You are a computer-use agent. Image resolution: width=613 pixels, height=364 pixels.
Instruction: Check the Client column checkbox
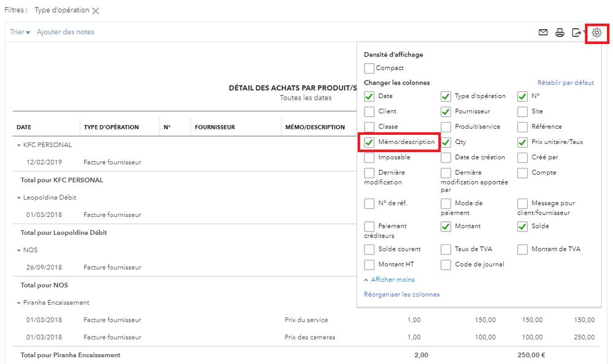click(x=369, y=112)
